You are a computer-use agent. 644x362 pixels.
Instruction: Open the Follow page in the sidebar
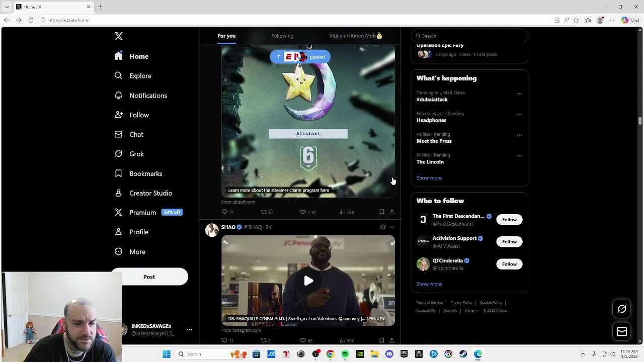[x=132, y=115]
